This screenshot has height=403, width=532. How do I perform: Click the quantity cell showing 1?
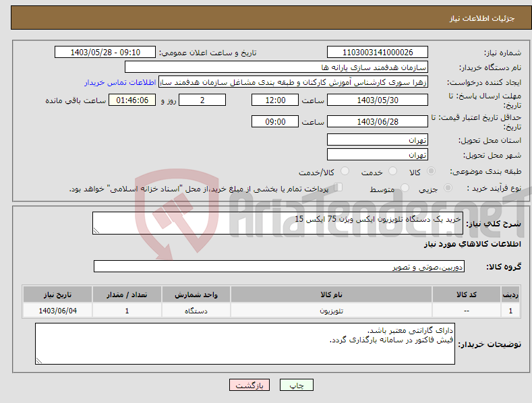tap(127, 311)
